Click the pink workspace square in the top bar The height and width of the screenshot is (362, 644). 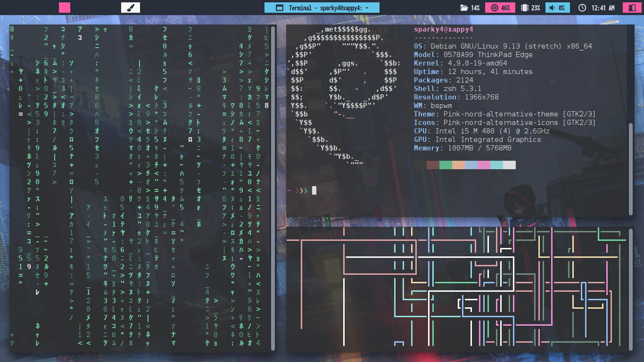pyautogui.click(x=65, y=8)
